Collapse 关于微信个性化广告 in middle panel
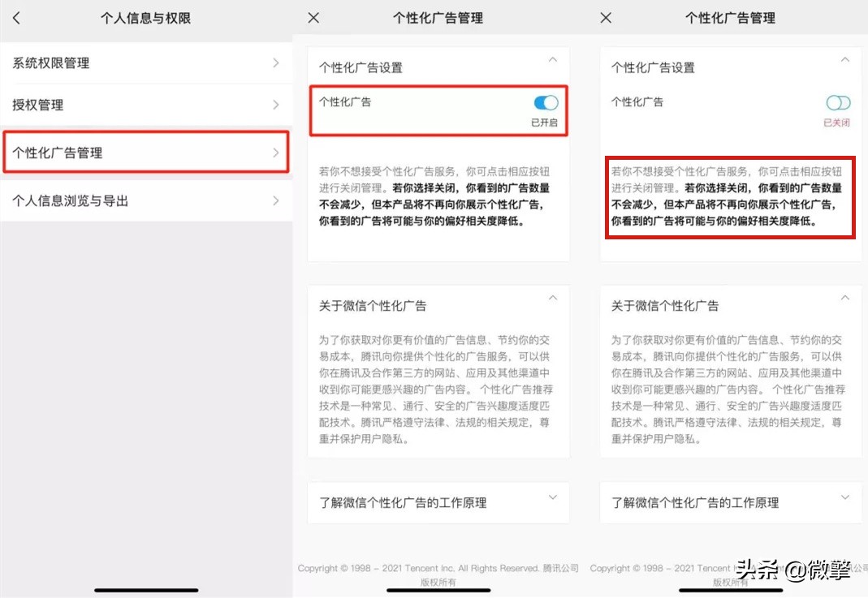Viewport: 868px width, 598px height. click(552, 298)
